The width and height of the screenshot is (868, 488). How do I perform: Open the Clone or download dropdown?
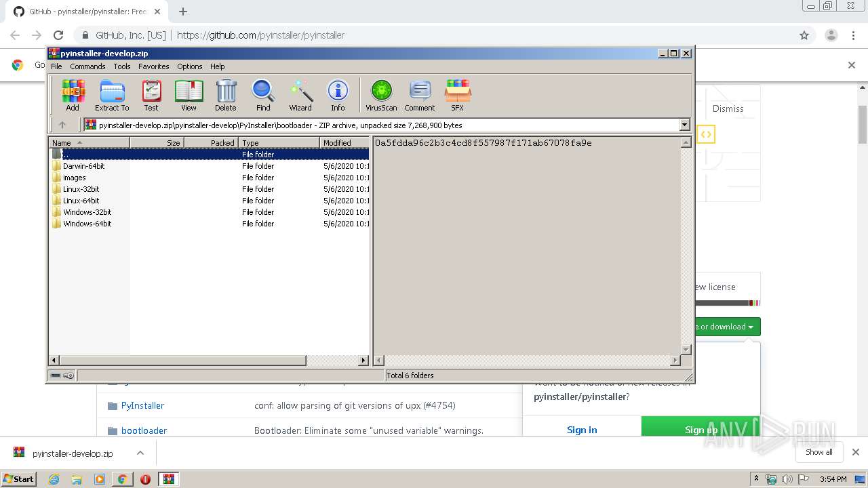pyautogui.click(x=727, y=327)
